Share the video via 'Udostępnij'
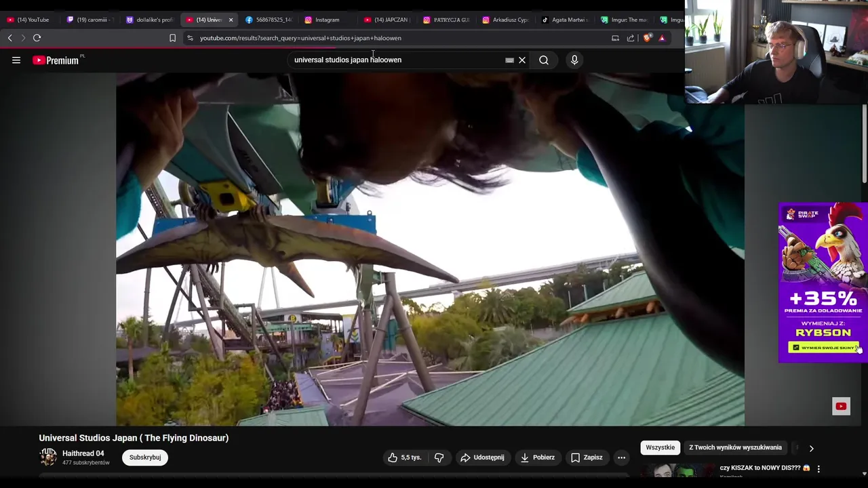Screen dimensions: 868x488 [482, 457]
